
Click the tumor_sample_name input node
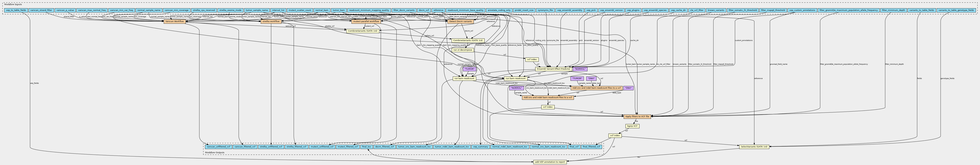(257, 10)
